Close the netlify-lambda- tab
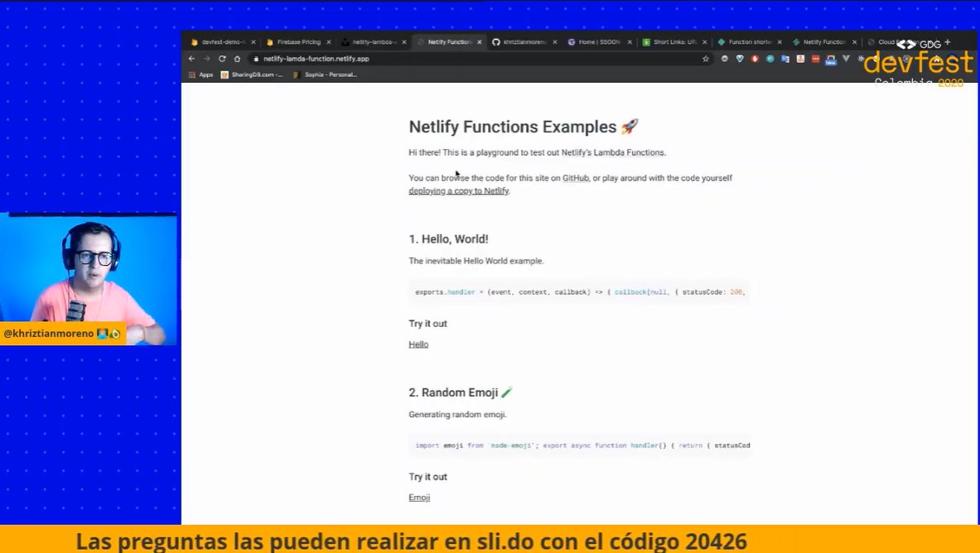 [x=404, y=42]
